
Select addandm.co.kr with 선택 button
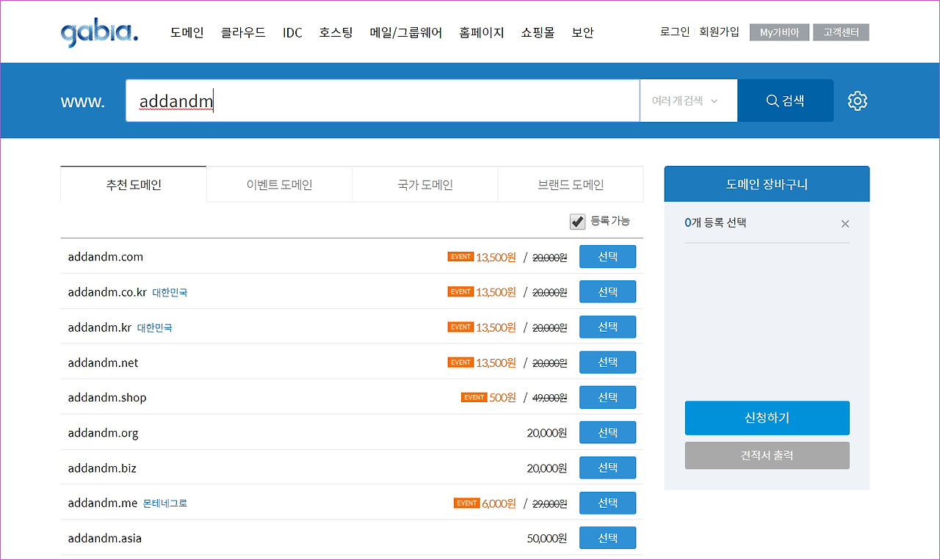pos(607,292)
